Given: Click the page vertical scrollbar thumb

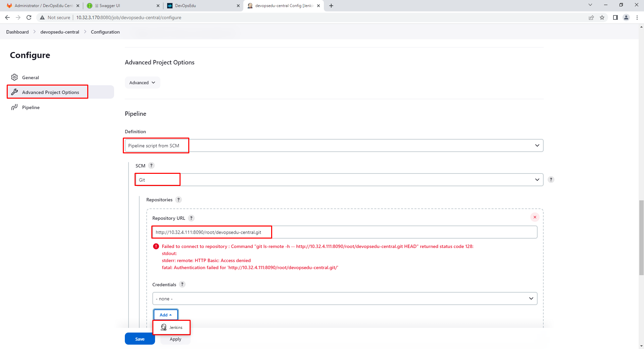Looking at the screenshot, I should [641, 237].
